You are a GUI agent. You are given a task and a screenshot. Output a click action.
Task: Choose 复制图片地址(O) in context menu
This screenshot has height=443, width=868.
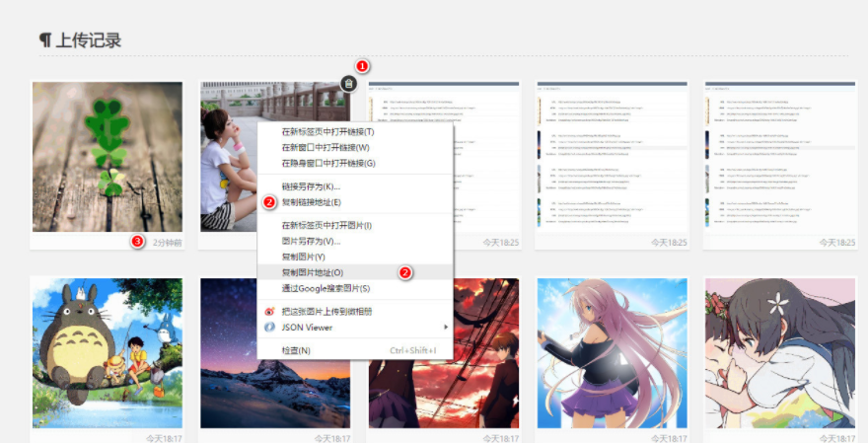point(355,272)
